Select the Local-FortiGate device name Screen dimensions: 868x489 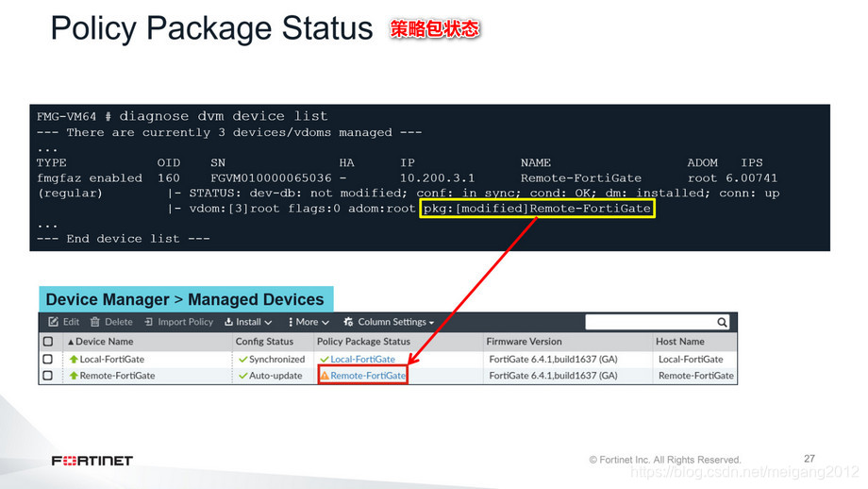(x=112, y=360)
